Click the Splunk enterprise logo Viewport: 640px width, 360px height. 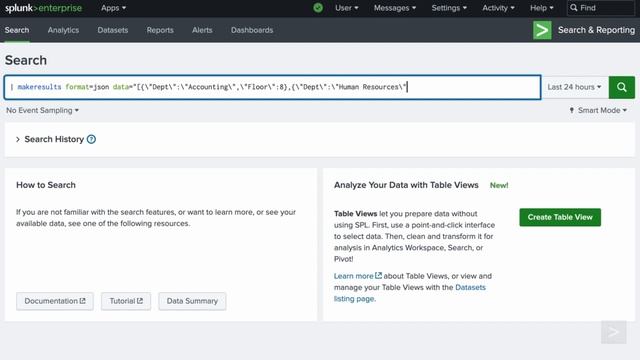43,8
